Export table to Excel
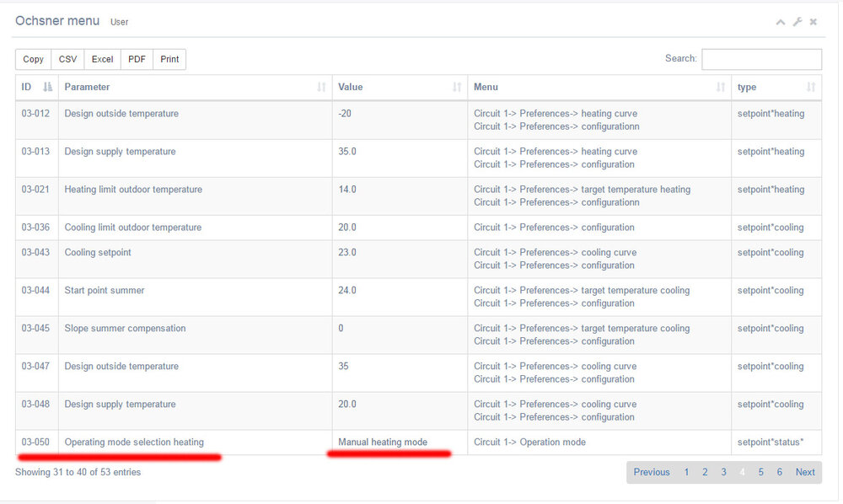 click(x=102, y=59)
